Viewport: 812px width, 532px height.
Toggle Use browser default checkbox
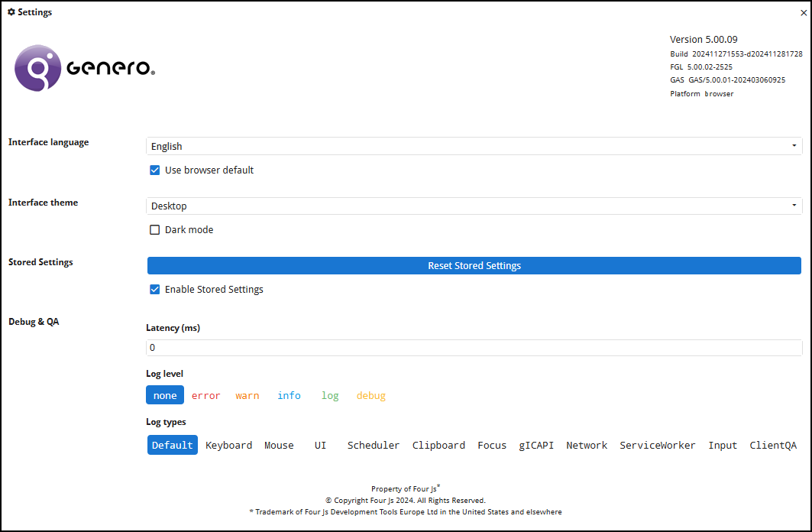coord(155,170)
